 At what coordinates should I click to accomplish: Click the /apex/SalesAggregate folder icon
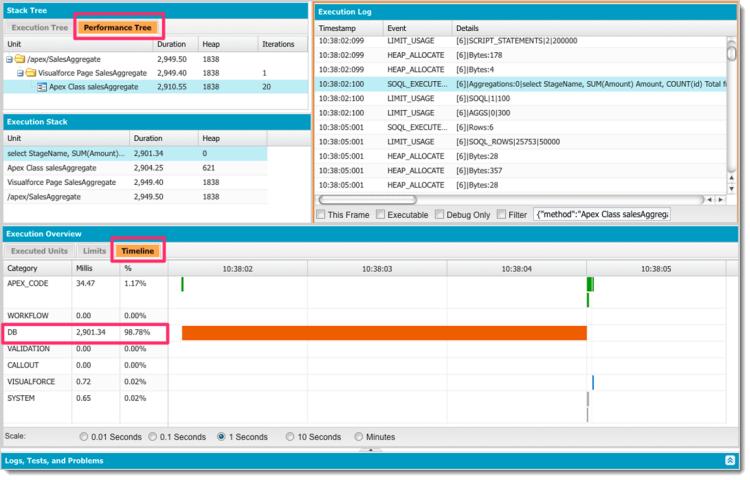(20, 59)
